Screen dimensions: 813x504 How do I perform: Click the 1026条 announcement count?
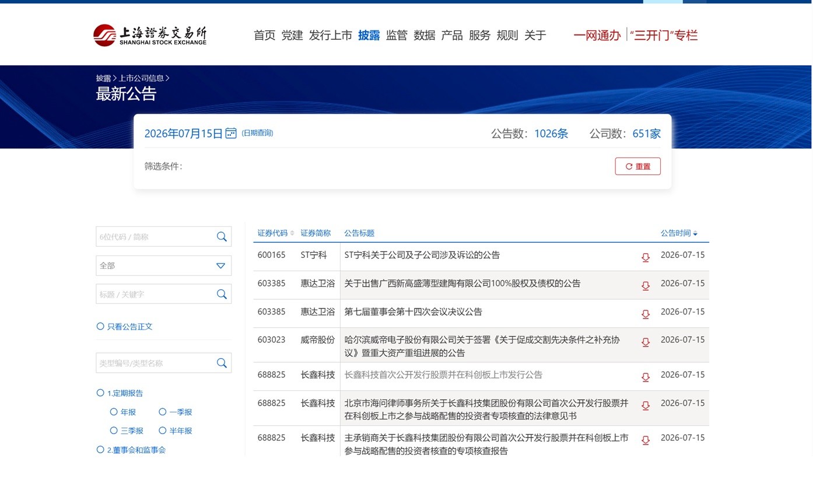point(551,134)
